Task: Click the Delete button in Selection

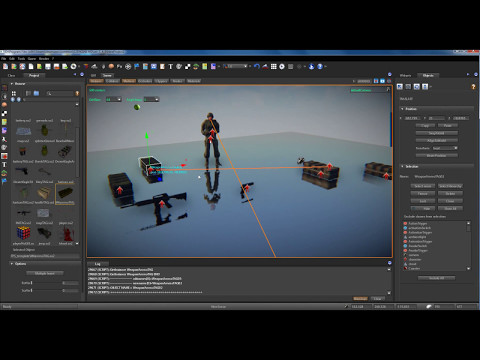Action: click(x=450, y=193)
